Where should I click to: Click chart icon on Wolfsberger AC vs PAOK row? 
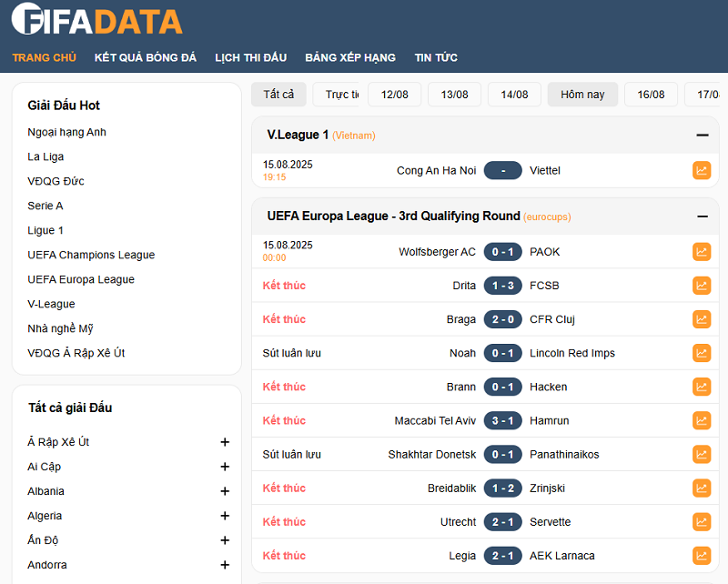(x=701, y=252)
